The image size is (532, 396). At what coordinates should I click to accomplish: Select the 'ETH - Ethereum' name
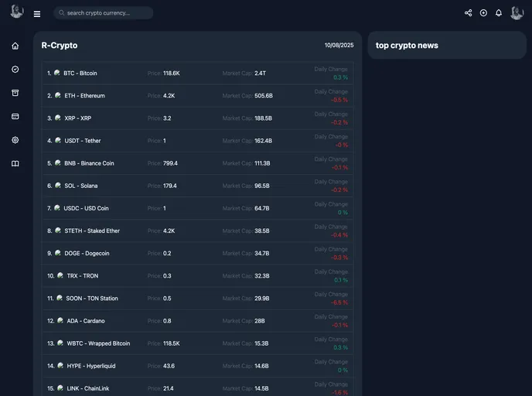(x=84, y=96)
